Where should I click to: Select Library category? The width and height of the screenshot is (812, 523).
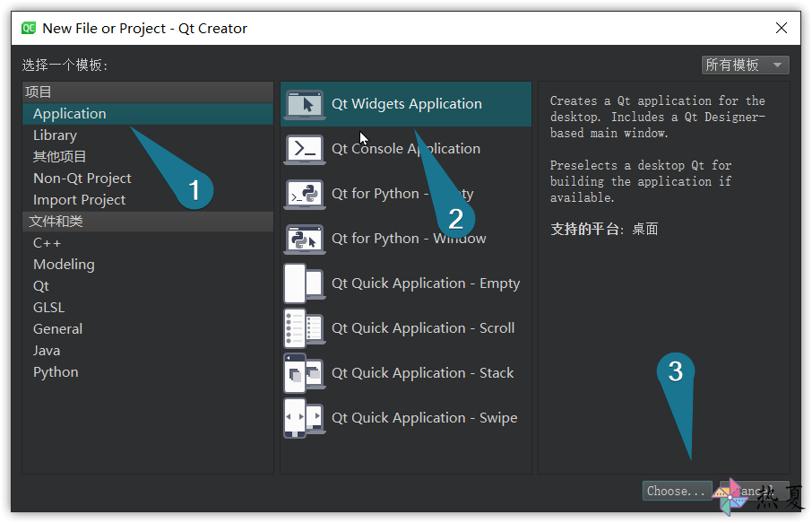coord(148,135)
